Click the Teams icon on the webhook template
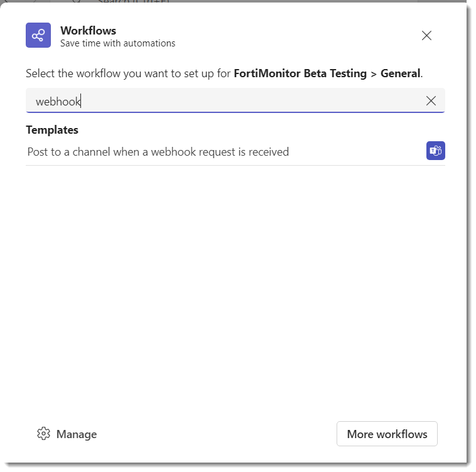The image size is (476, 472). click(x=435, y=151)
